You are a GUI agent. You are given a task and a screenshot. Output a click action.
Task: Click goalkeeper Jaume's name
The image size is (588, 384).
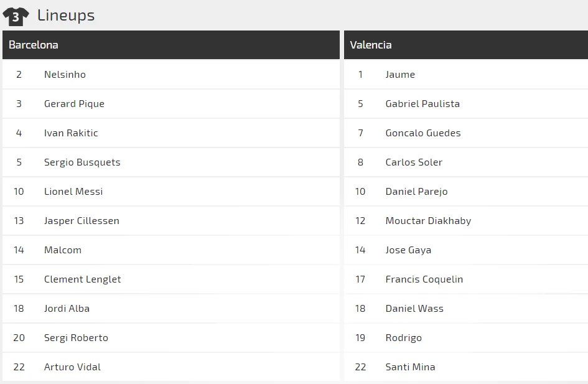[x=400, y=75]
